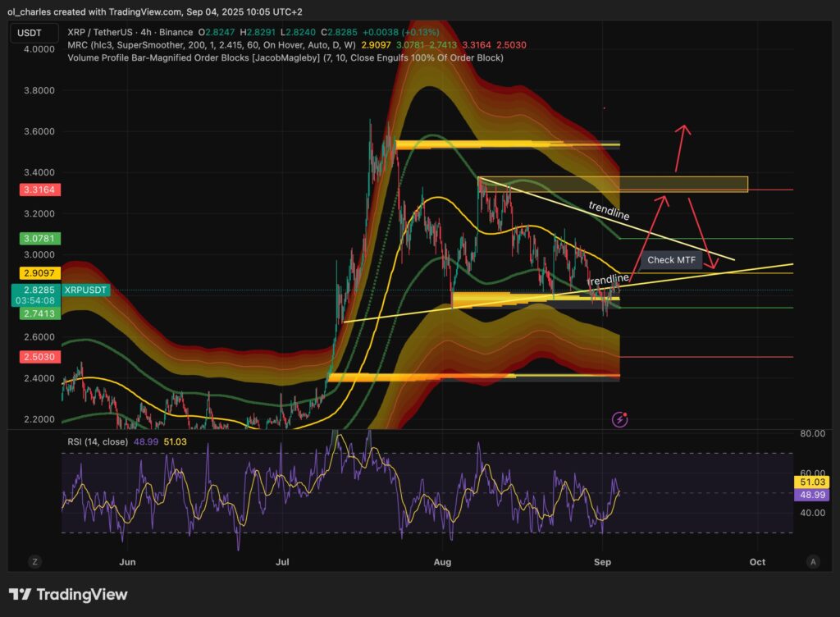The image size is (840, 617).
Task: Click the yellow 51.03 RSI value badge
Action: (x=811, y=483)
